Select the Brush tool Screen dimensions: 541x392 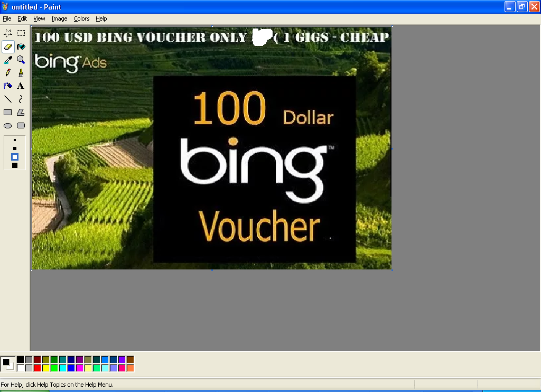click(x=21, y=73)
